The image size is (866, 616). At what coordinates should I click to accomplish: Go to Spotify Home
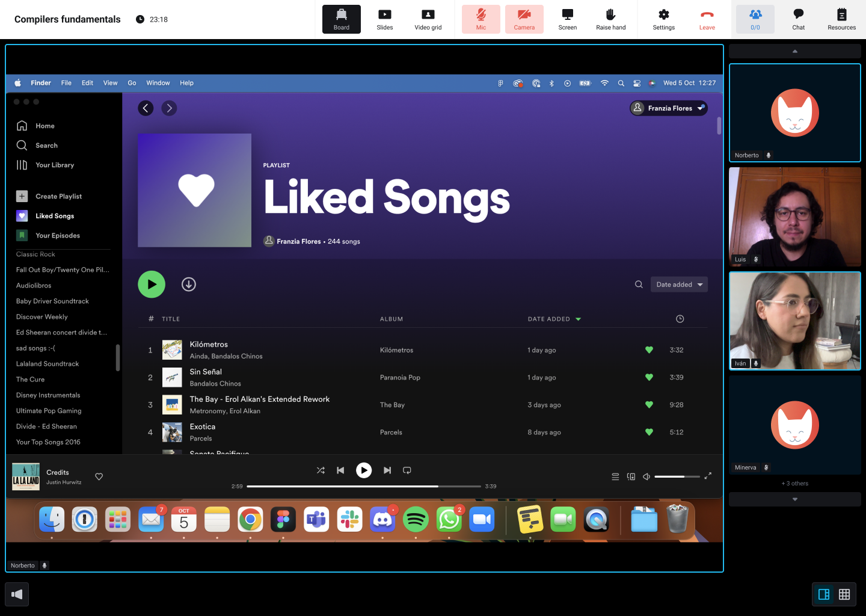(36, 126)
